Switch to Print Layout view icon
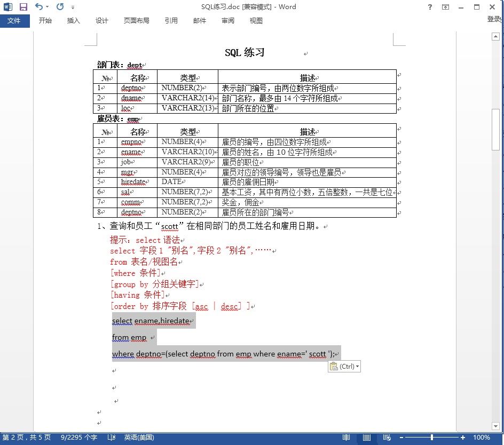Screen dimensions: 504x445 pyautogui.click(x=367, y=438)
